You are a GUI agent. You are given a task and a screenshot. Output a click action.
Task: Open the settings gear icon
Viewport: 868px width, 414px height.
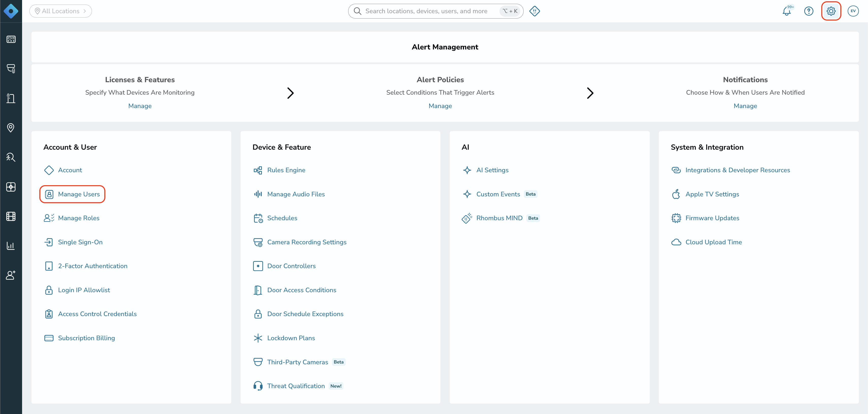coord(831,11)
